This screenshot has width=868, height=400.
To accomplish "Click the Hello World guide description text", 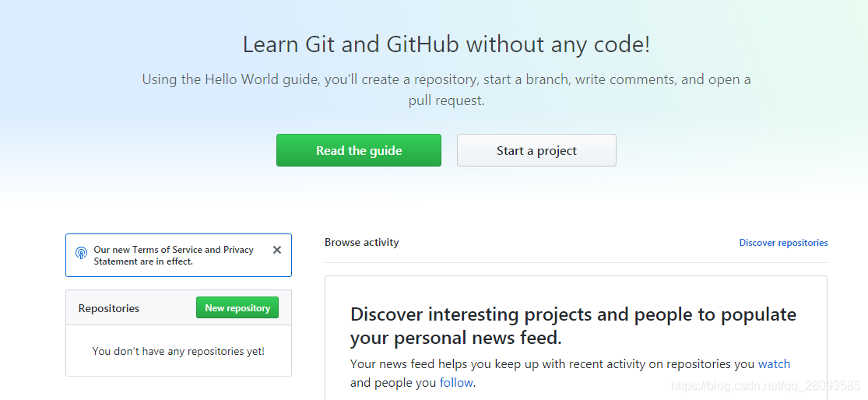I will tap(446, 89).
